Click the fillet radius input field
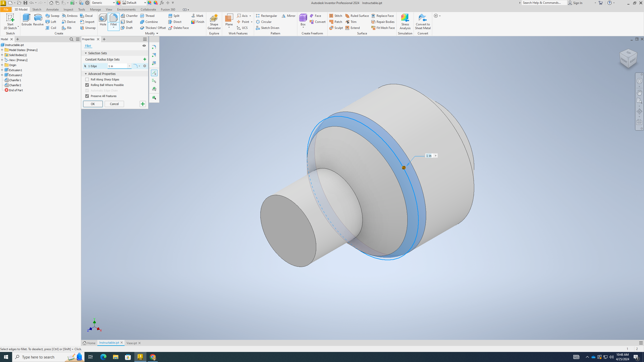Screen dimensions: 644x362 click(x=117, y=66)
